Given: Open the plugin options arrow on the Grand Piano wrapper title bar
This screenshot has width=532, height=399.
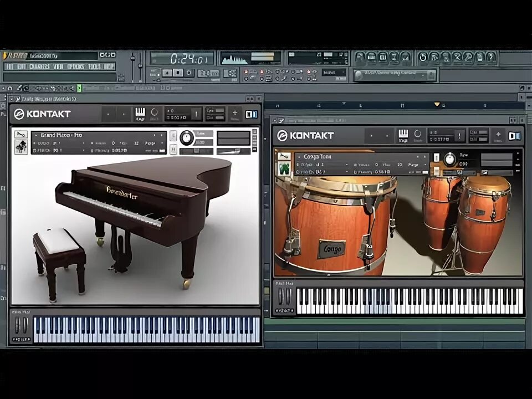Looking at the screenshot, I should click(12, 99).
